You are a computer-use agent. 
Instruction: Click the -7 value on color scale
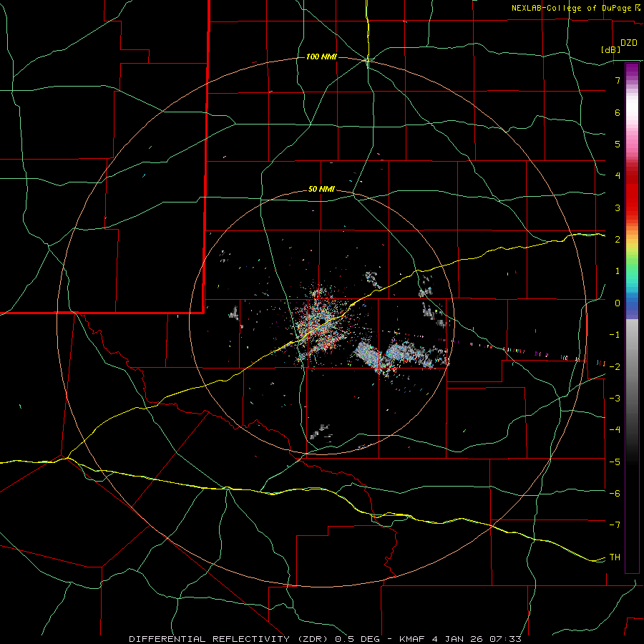pyautogui.click(x=615, y=525)
